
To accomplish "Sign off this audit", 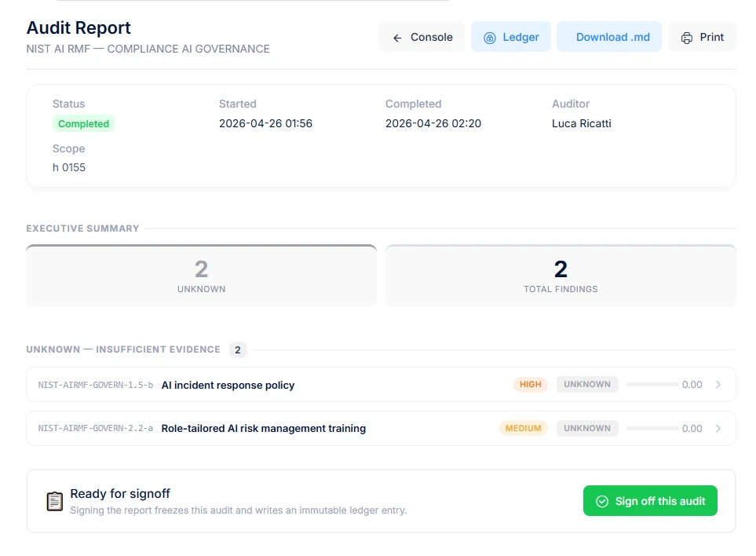I will click(650, 501).
